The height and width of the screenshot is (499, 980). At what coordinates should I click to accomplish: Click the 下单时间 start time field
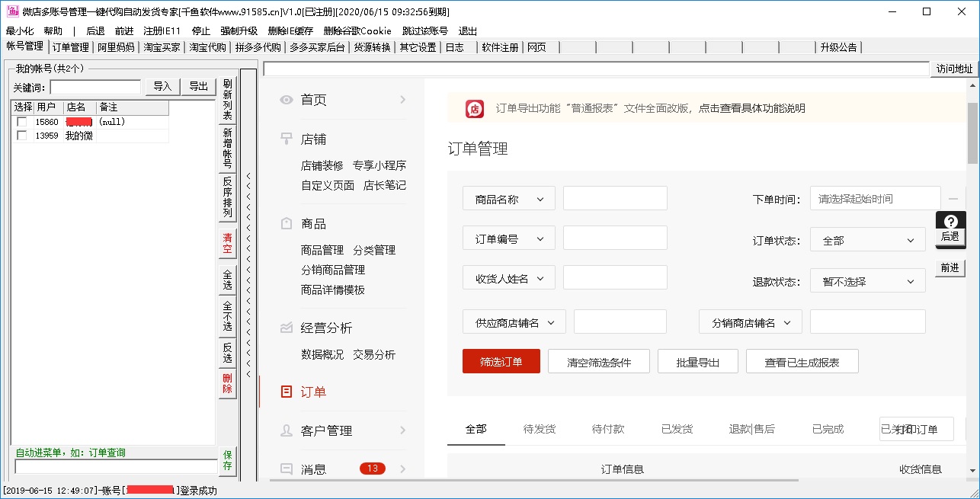875,199
